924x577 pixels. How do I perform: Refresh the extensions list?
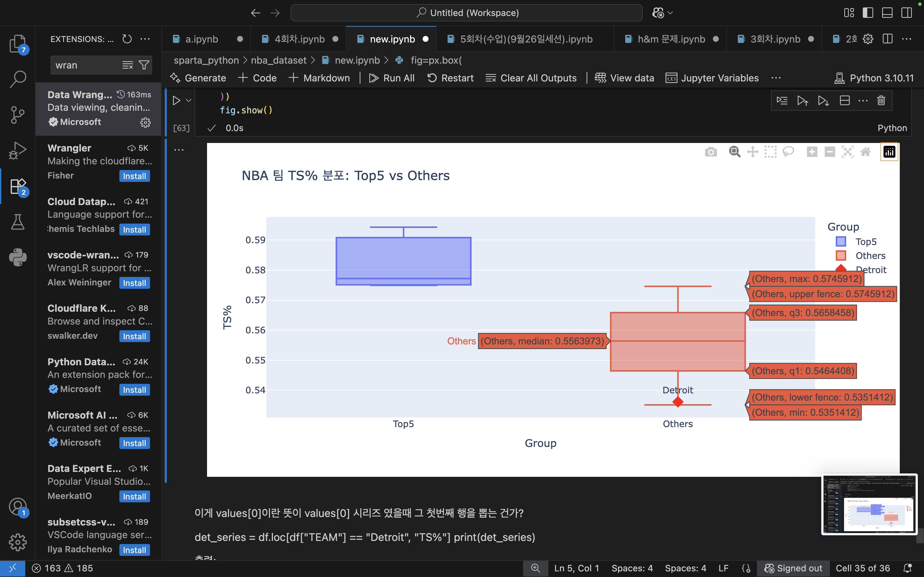tap(127, 39)
